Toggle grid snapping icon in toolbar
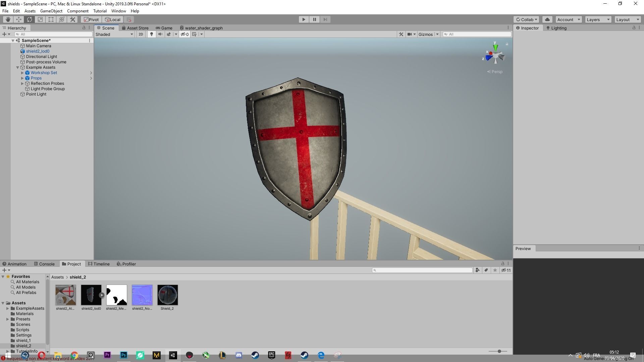 click(129, 19)
